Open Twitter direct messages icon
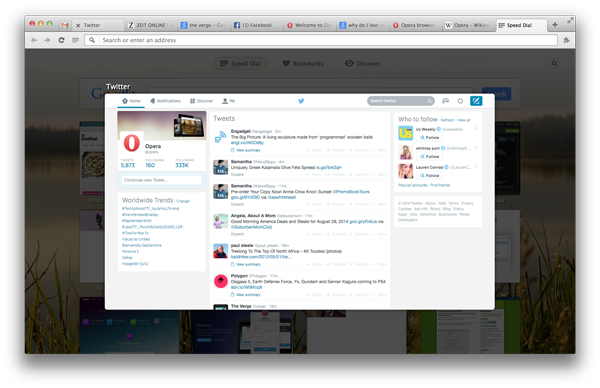Viewport: 600px width, 388px height. point(445,101)
